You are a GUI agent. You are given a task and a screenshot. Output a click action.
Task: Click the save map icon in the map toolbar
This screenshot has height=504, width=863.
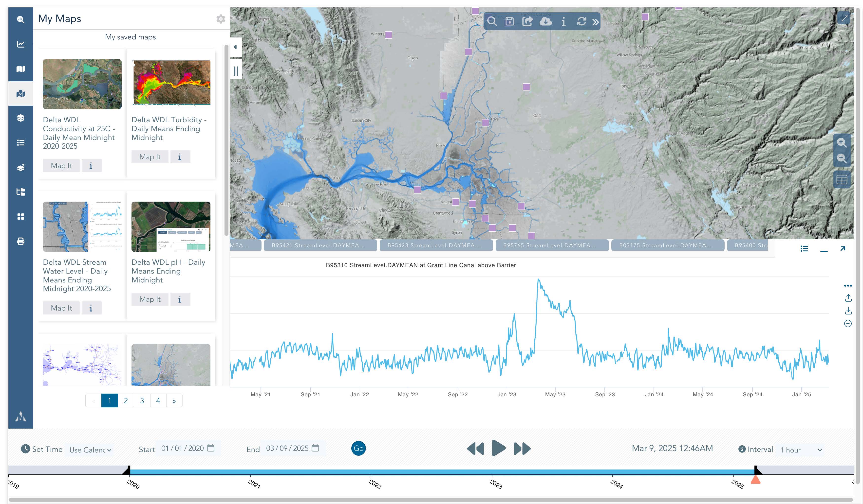tap(509, 21)
